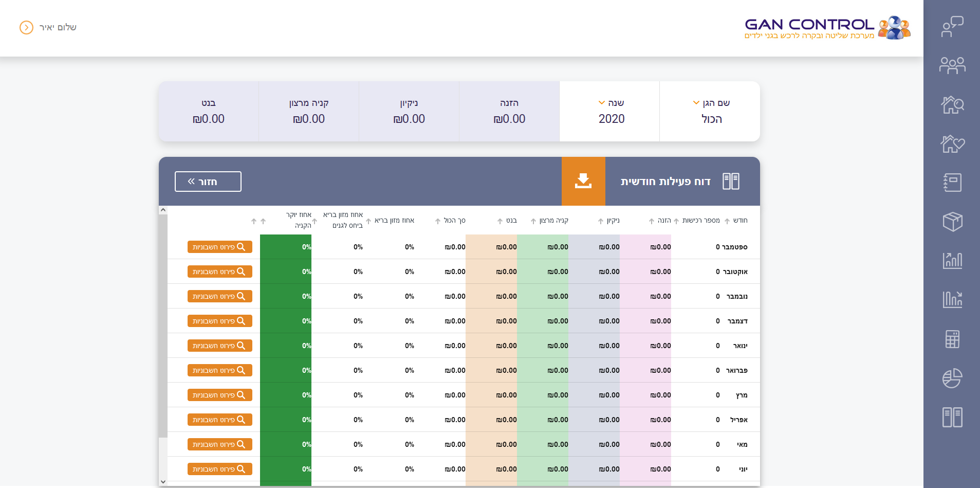Open פירוט חשבוניות for פברואר
Viewport: 980px width, 488px height.
[220, 370]
